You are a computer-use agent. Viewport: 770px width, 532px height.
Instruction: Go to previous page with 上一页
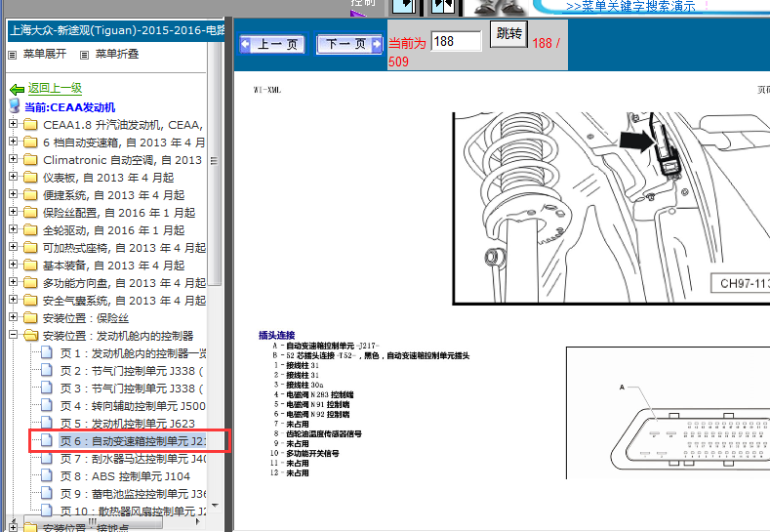272,45
